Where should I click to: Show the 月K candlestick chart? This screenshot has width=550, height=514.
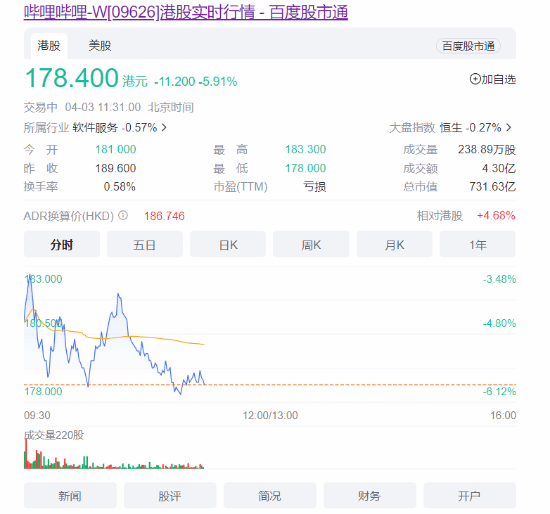(x=394, y=244)
